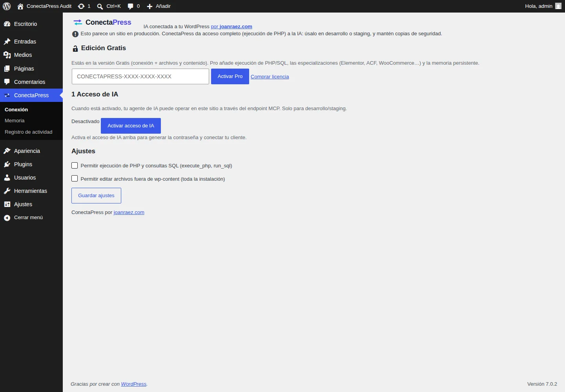The width and height of the screenshot is (565, 392).
Task: Click Ctrl+K command palette label
Action: 114,6
